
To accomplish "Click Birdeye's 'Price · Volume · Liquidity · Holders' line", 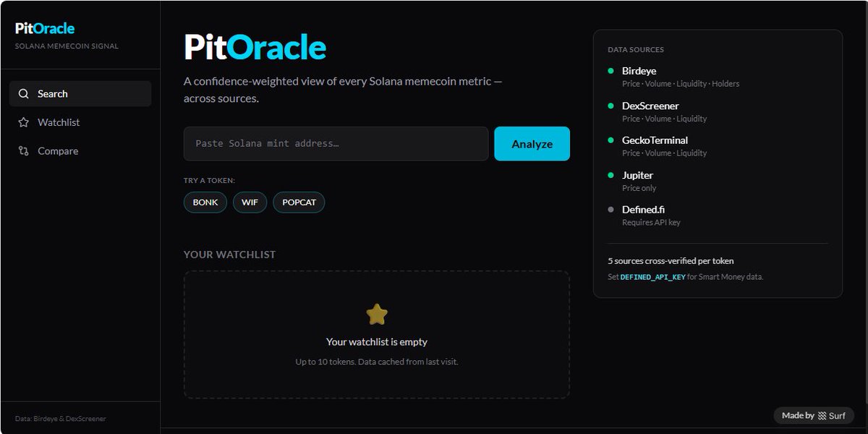I will click(681, 84).
